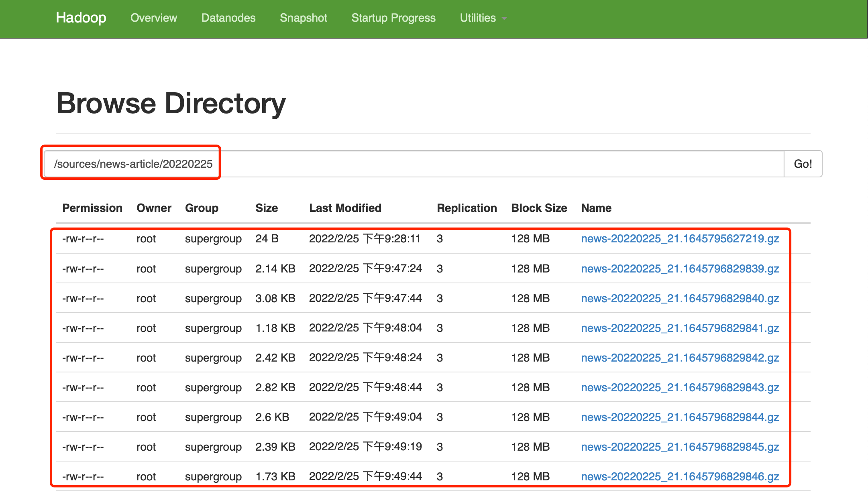Select the 24 B size cell
Screen dimensions: 868x492
(x=267, y=239)
